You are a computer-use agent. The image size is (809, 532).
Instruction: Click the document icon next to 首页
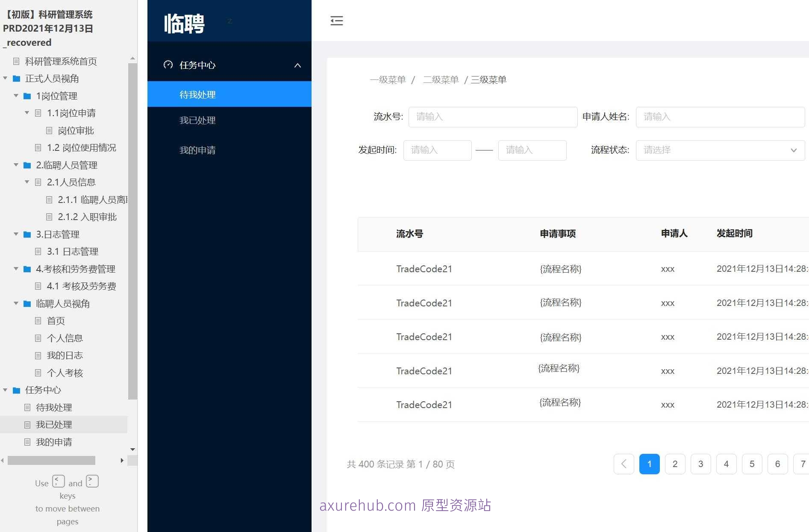pyautogui.click(x=38, y=320)
